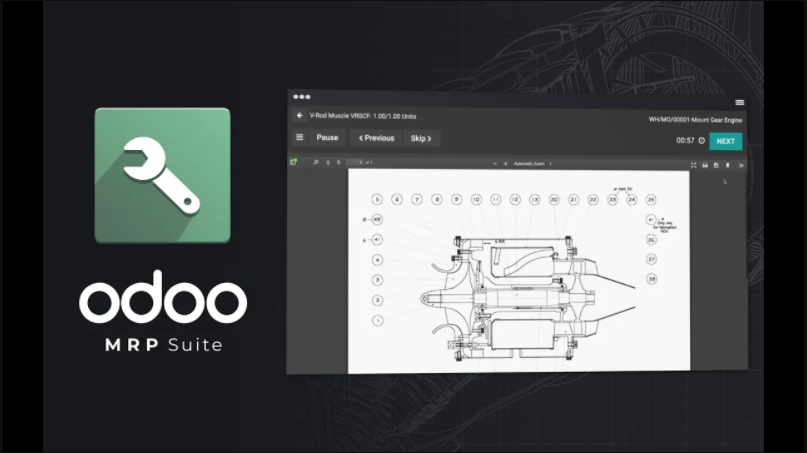This screenshot has width=807, height=453.
Task: Open the PDF tools chevron menu
Action: (741, 166)
